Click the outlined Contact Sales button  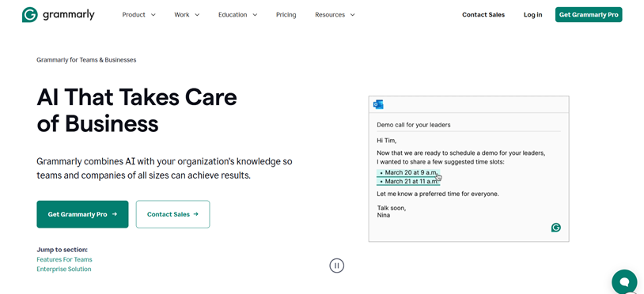coord(173,214)
